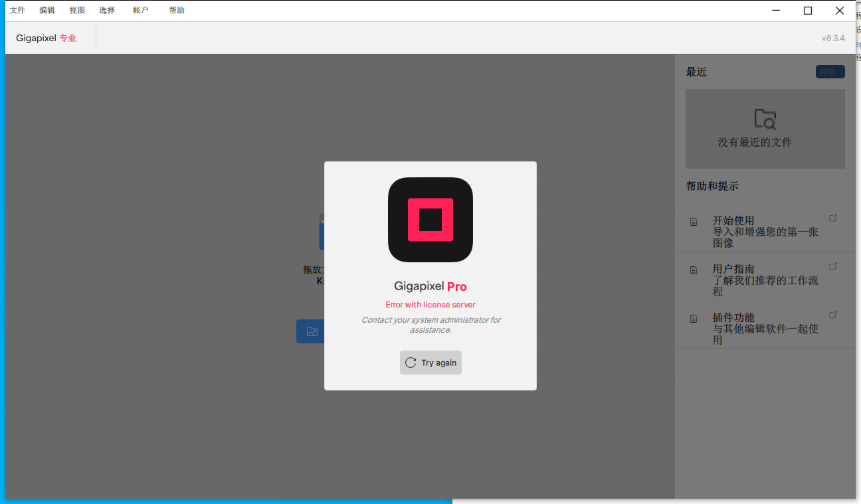The height and width of the screenshot is (504, 861).
Task: Click document icon beside 插件功能
Action: pos(694,319)
